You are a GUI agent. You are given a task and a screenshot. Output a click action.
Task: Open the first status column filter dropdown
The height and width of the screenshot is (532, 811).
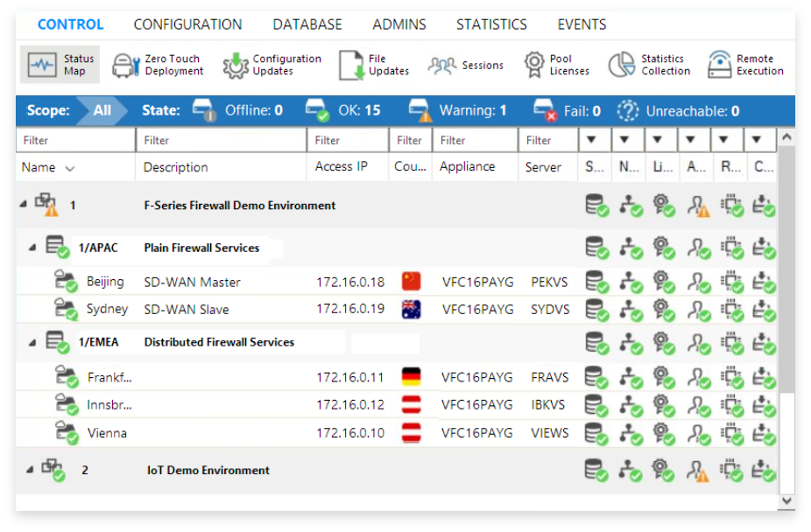point(591,139)
